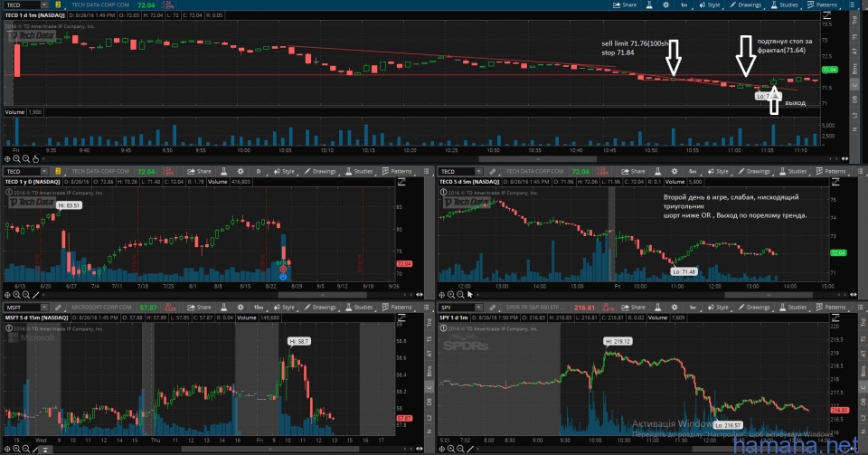Zoom out on the TECD 5m chart

coord(460,295)
